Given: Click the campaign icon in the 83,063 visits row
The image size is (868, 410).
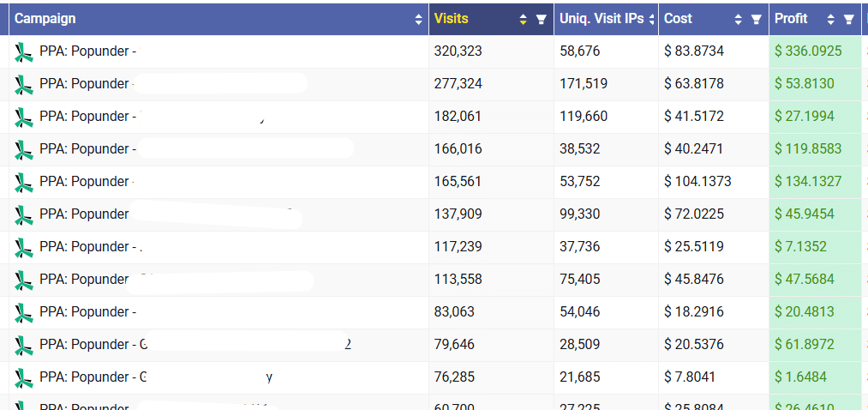Looking at the screenshot, I should point(24,312).
